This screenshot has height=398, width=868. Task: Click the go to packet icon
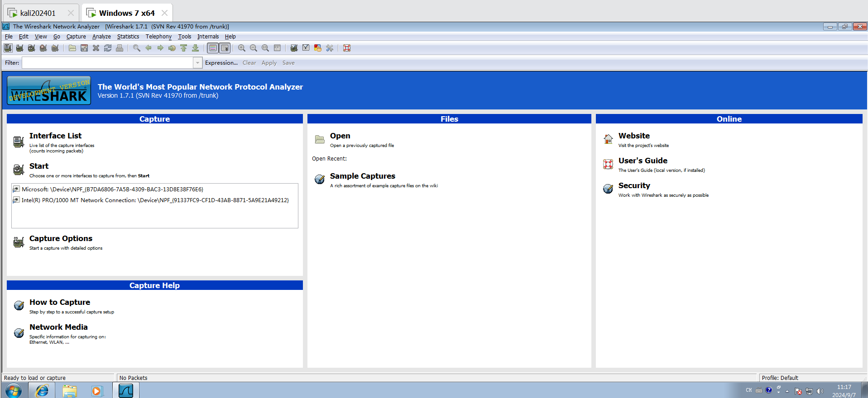(172, 48)
